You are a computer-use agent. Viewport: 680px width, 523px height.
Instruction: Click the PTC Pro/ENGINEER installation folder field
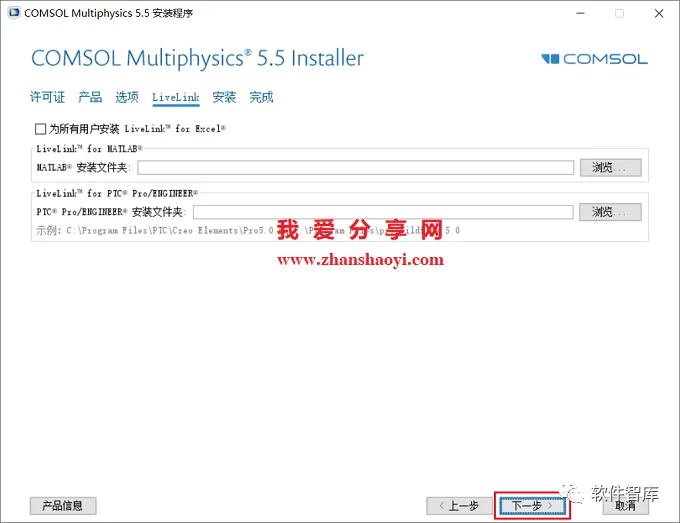point(383,212)
